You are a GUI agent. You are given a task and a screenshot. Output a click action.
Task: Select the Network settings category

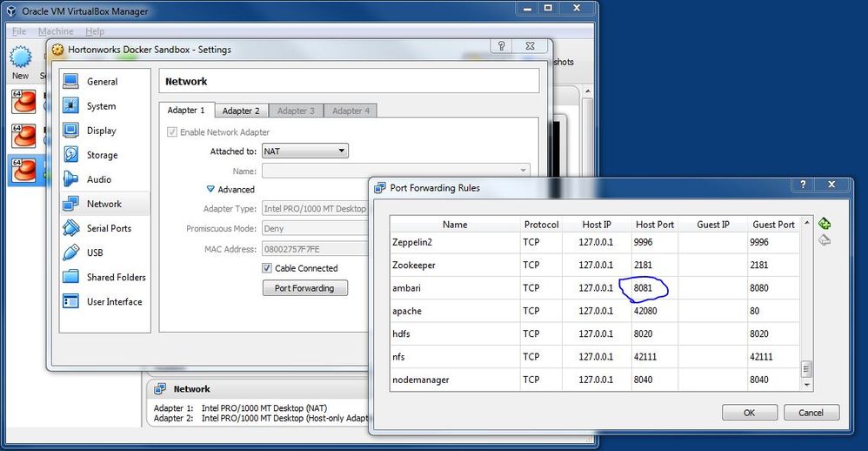point(104,204)
